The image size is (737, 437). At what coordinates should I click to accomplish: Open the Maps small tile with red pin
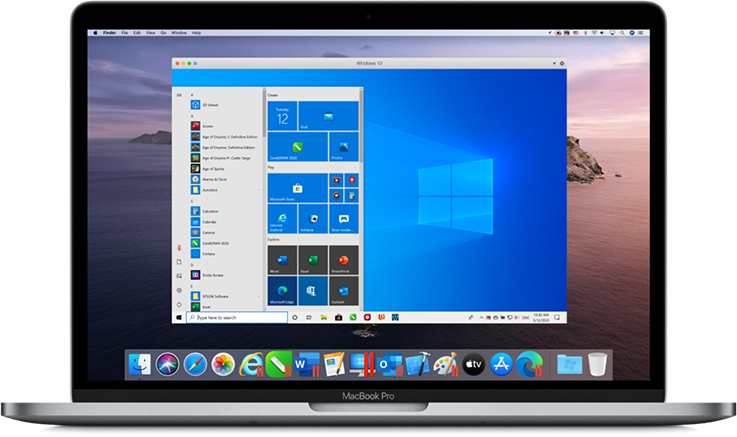click(x=352, y=180)
